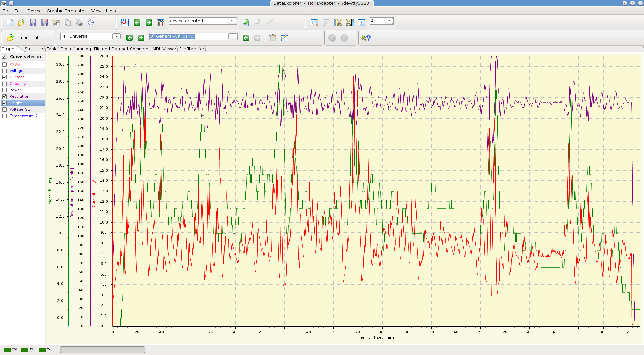644x355 pixels.
Task: Delete the record set with trash icon
Action: tap(273, 38)
